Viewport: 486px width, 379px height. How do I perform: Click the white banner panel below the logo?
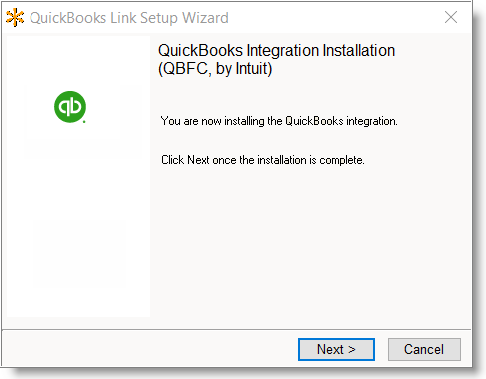78,237
